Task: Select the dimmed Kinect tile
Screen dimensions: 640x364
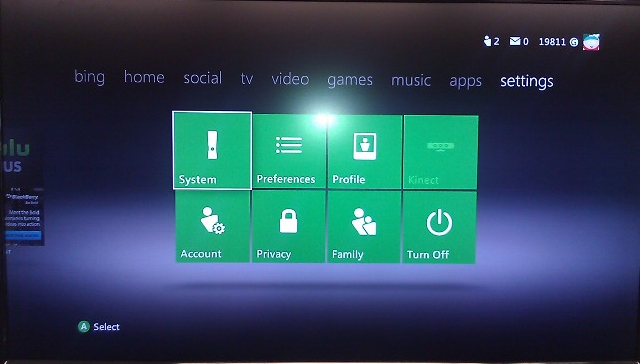Action: pyautogui.click(x=441, y=152)
